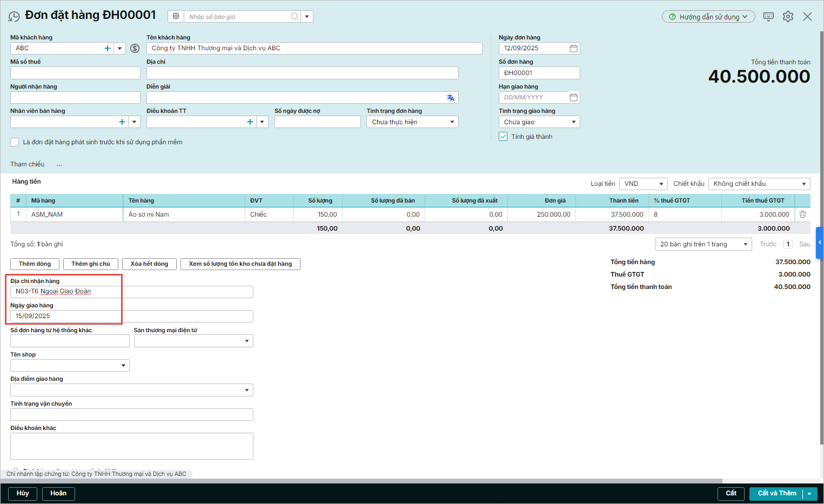Click the Thêm dòng button
The height and width of the screenshot is (504, 824).
click(x=35, y=264)
